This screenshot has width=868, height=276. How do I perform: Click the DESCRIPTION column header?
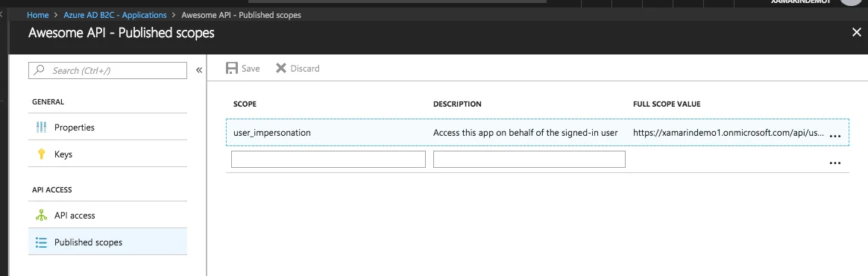(457, 104)
